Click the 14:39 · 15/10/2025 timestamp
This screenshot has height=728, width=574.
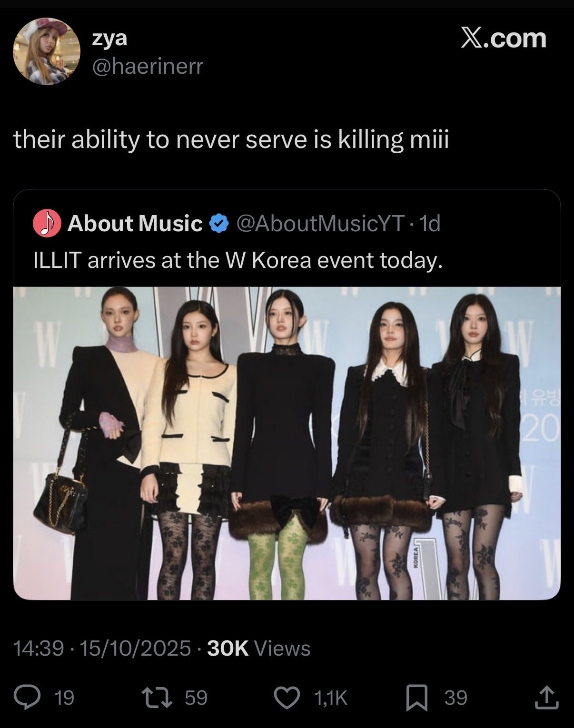point(102,648)
